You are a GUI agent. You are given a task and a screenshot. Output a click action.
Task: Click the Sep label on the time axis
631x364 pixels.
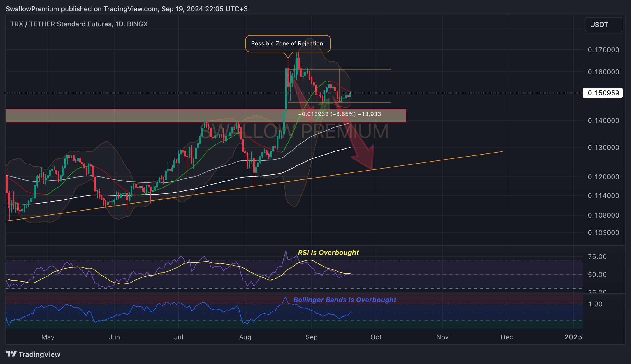312,337
